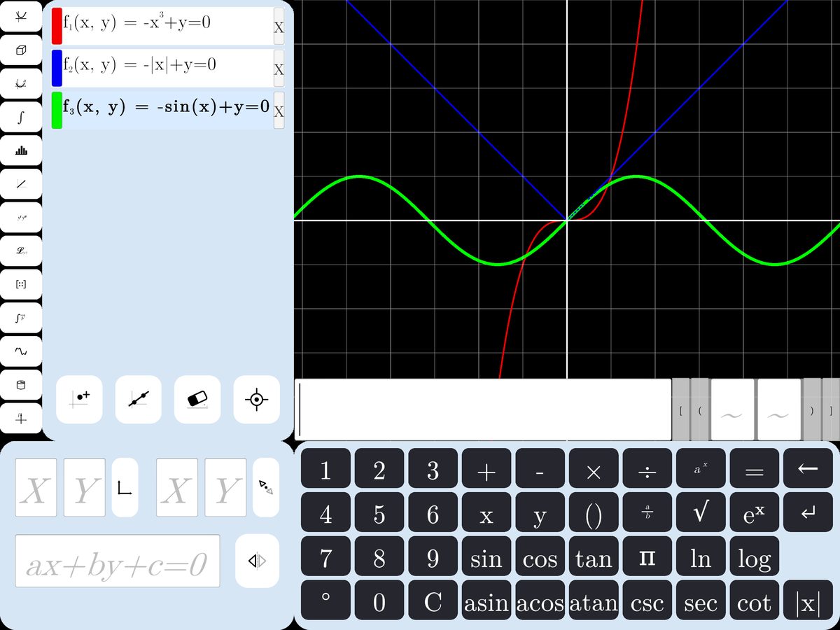Open the matrix tool in sidebar
Viewport: 840px width, 630px height.
[21, 285]
